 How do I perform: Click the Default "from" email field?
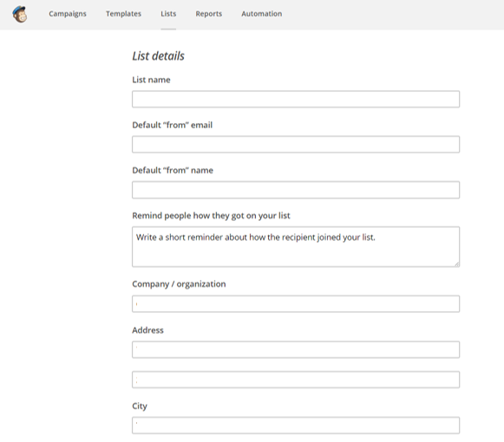pyautogui.click(x=296, y=144)
